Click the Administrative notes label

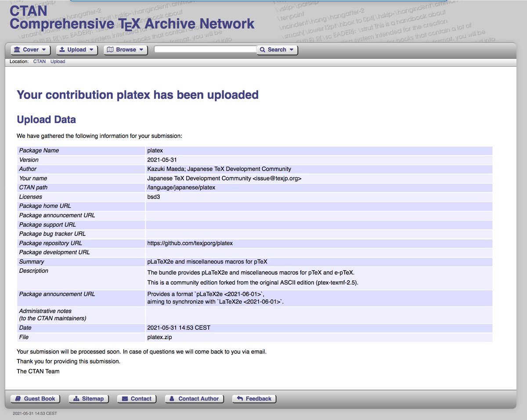(53, 315)
